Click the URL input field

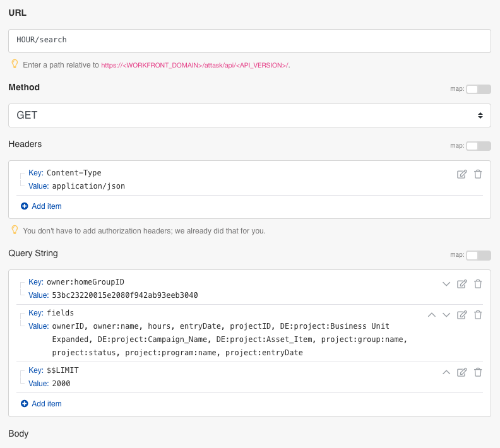(x=249, y=40)
